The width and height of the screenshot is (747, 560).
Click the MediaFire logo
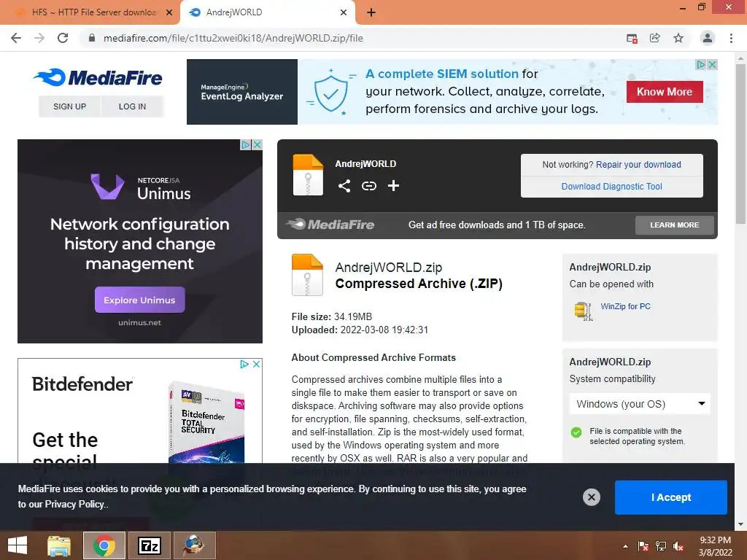tap(98, 77)
